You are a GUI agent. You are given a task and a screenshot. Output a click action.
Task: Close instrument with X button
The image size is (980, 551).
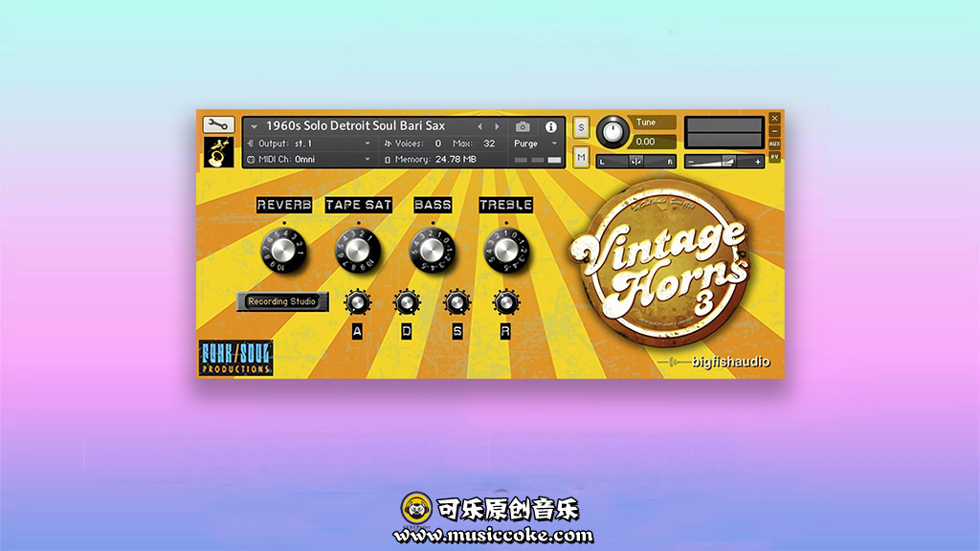coord(774,118)
